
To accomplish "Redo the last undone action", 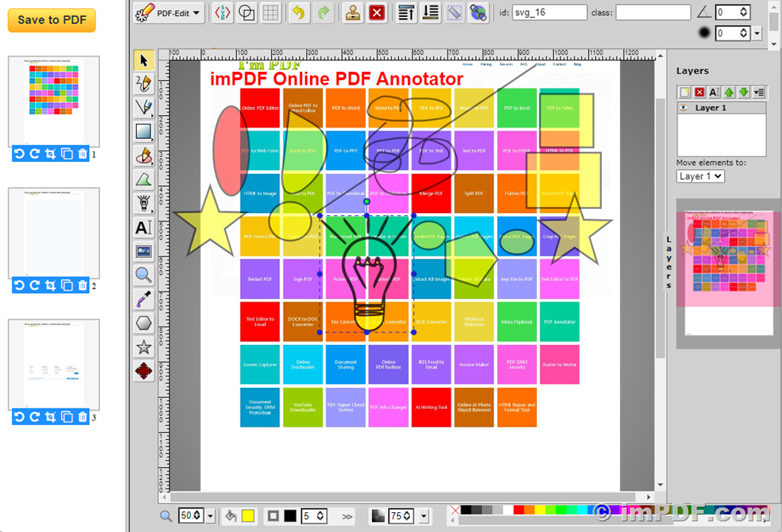I will (324, 12).
